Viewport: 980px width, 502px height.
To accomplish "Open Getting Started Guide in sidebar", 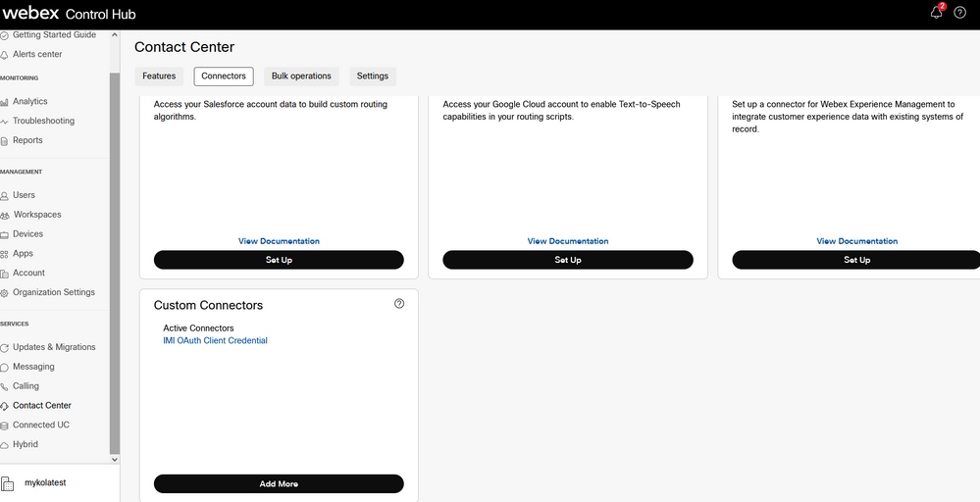I will (54, 35).
